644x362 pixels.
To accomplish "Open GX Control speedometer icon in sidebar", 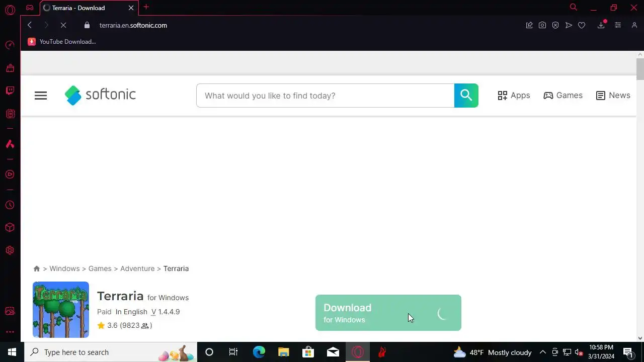I will click(x=10, y=45).
